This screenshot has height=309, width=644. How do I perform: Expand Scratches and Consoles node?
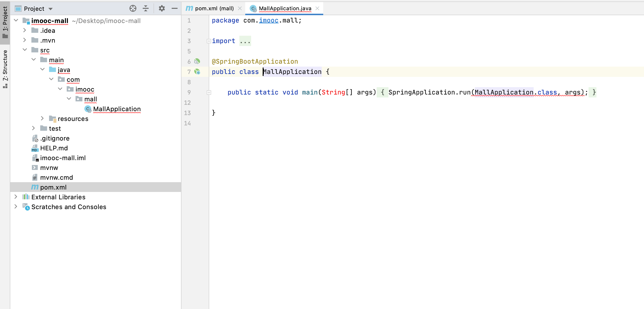coord(16,206)
